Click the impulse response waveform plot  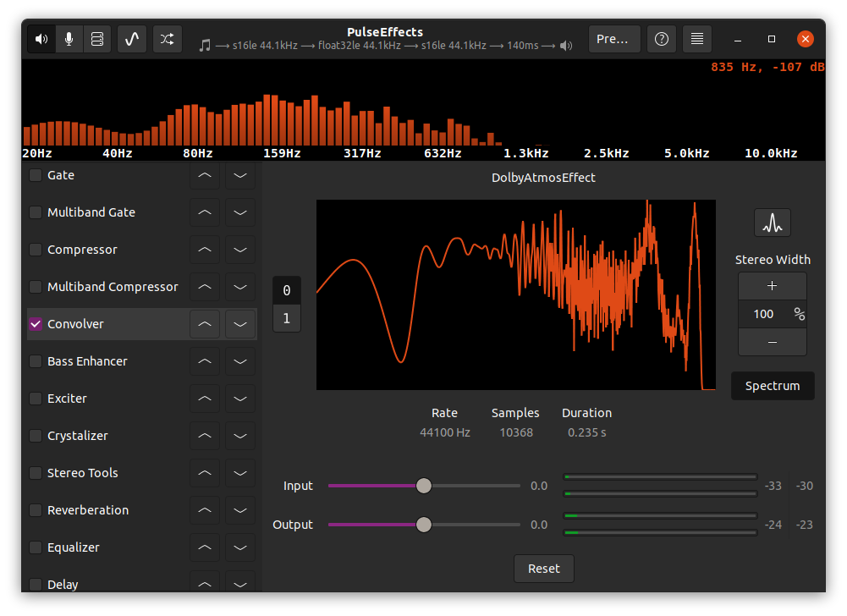pos(516,294)
